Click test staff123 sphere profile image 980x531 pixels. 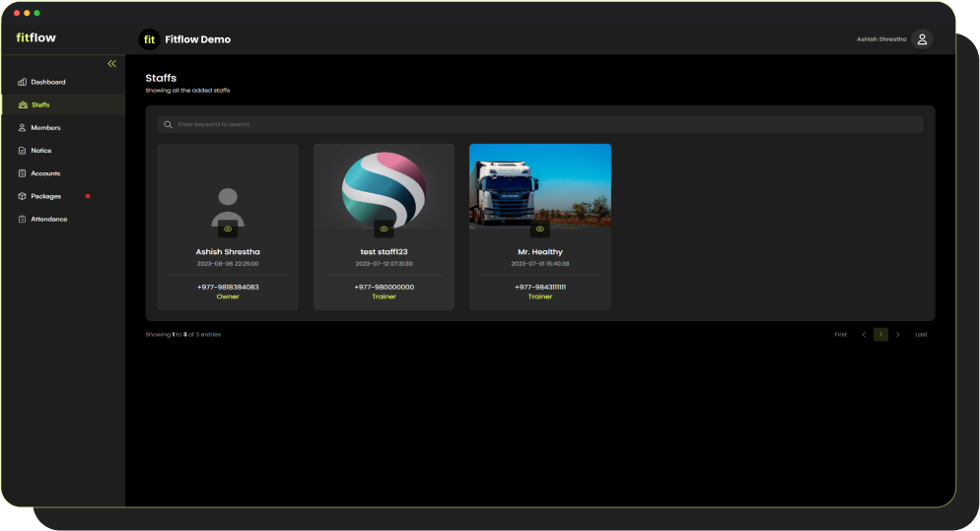tap(384, 189)
